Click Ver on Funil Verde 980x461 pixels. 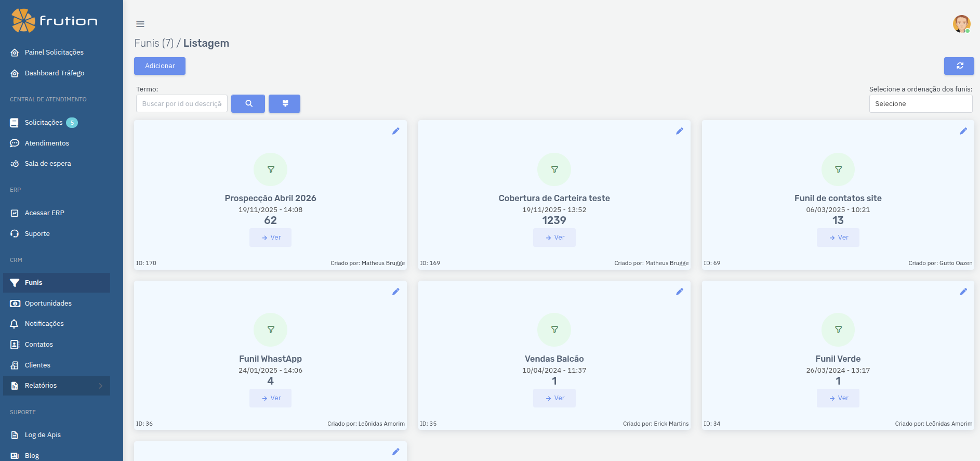tap(838, 398)
